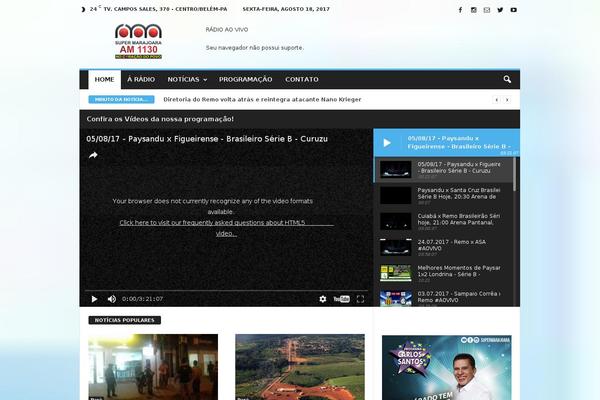Open the site search magnifier
The height and width of the screenshot is (400, 600).
tap(507, 79)
